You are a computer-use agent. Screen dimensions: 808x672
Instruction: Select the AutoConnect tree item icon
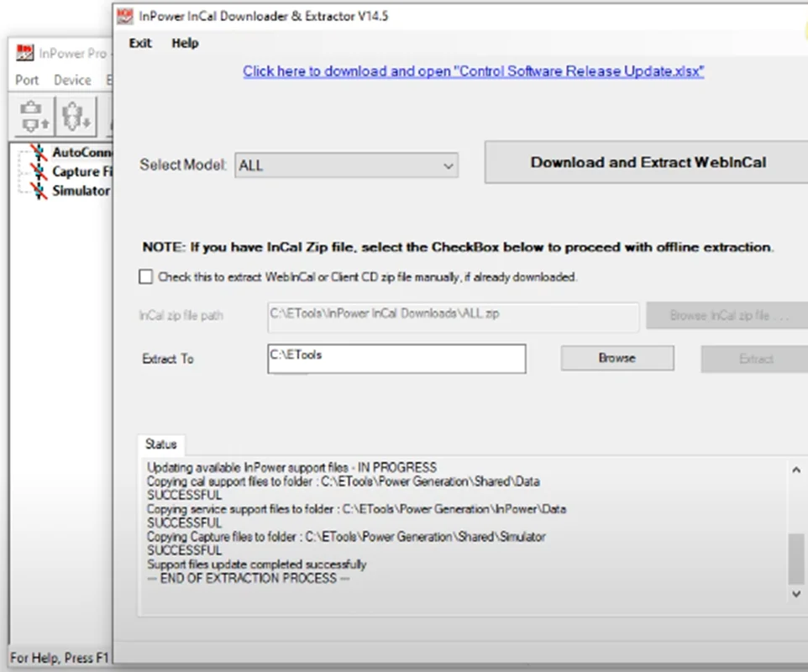pyautogui.click(x=39, y=153)
